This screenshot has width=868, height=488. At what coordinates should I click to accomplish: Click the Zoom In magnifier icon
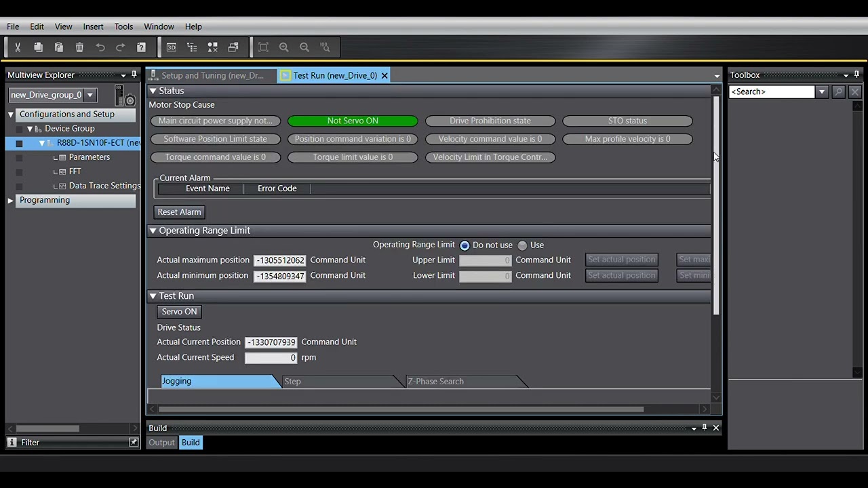[284, 47]
